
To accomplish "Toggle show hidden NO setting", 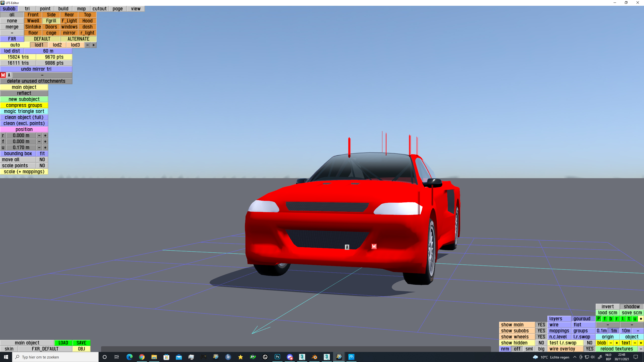I will coord(541,343).
